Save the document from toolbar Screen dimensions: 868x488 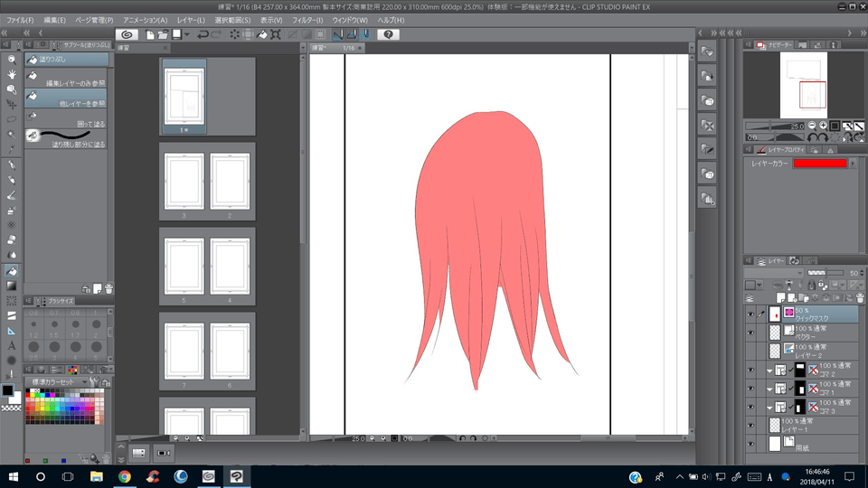click(x=176, y=34)
